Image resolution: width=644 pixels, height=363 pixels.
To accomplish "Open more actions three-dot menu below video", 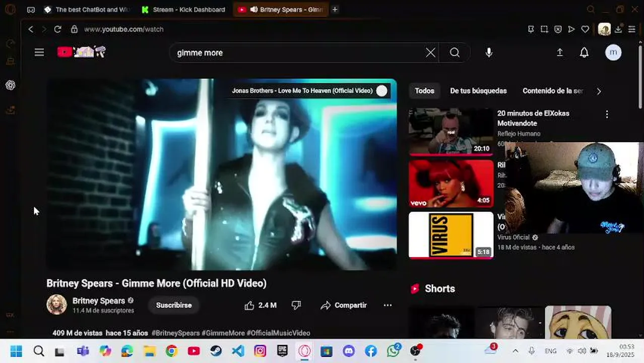I will (x=388, y=305).
